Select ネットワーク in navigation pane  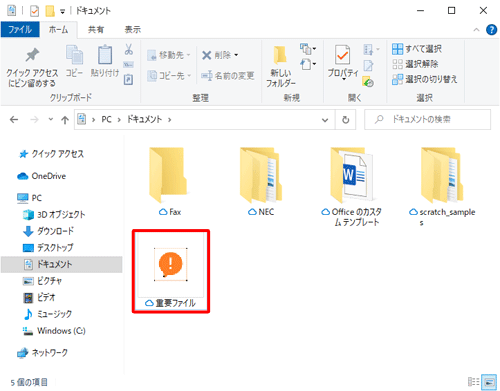pos(42,353)
